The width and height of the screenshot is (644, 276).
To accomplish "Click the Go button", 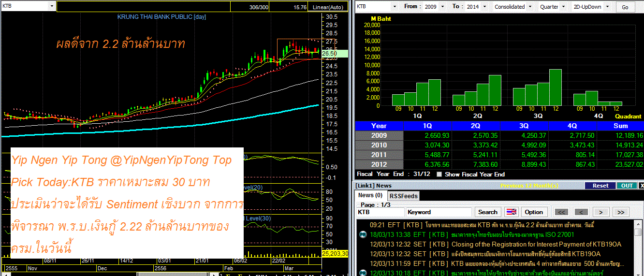I will click(x=625, y=7).
